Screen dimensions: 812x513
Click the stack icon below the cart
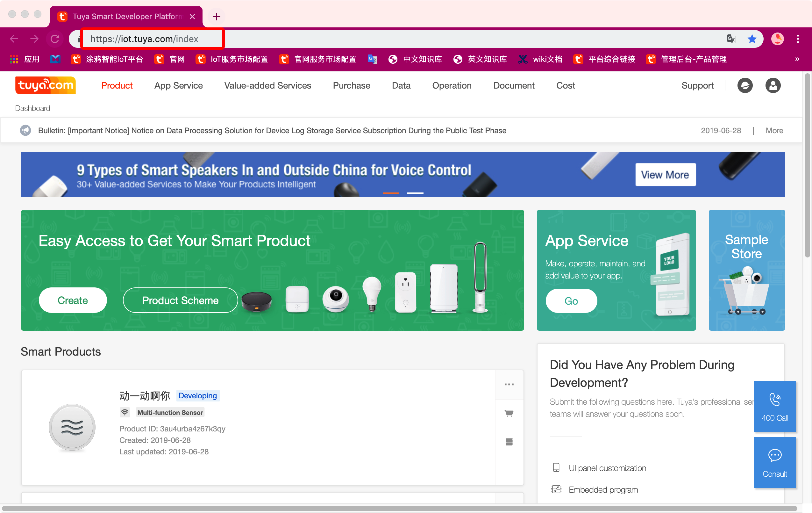coord(509,441)
